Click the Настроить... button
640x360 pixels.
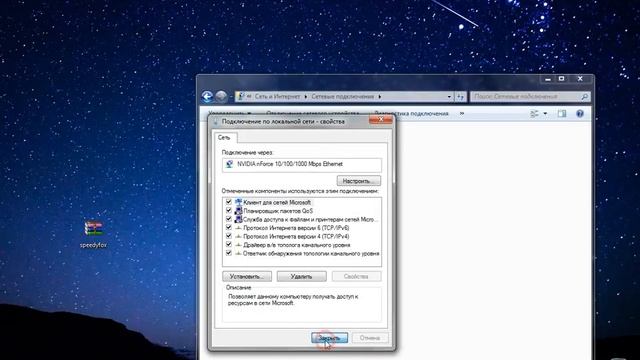(x=359, y=181)
